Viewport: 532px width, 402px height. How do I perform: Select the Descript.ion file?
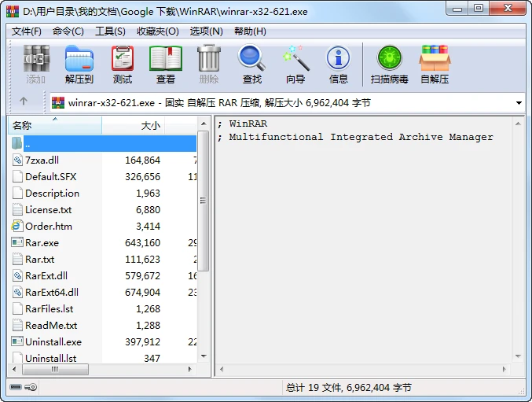(x=52, y=194)
